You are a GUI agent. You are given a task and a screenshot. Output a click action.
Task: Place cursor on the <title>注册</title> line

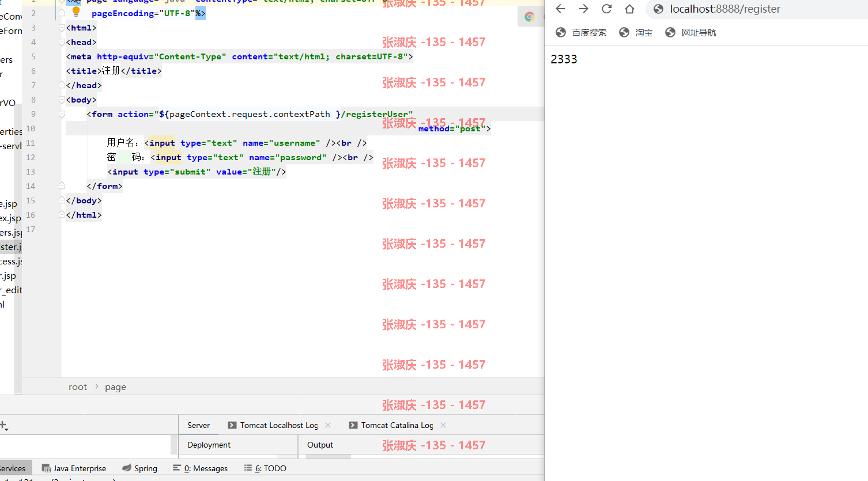coord(114,71)
